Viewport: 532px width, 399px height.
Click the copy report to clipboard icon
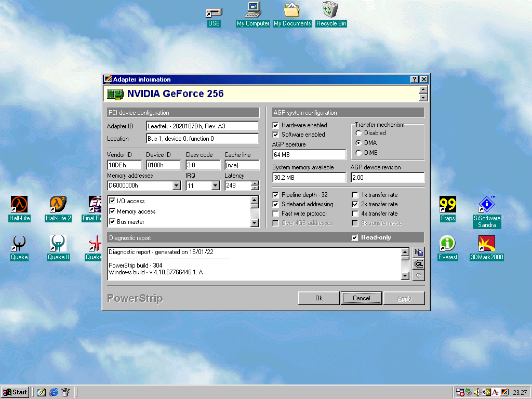(419, 252)
